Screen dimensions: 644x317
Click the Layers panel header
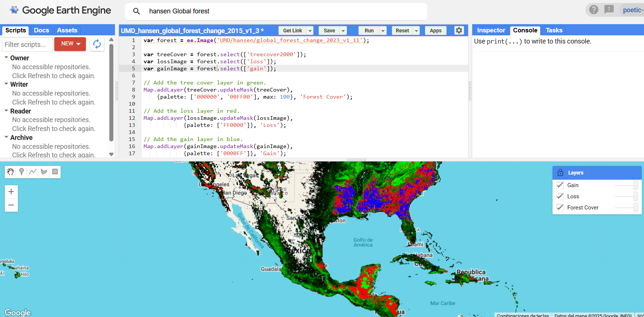(597, 173)
